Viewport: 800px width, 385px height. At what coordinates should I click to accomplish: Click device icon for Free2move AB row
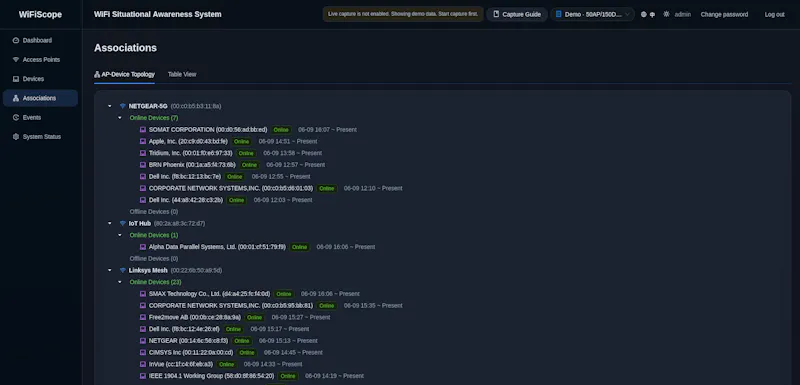[x=143, y=317]
